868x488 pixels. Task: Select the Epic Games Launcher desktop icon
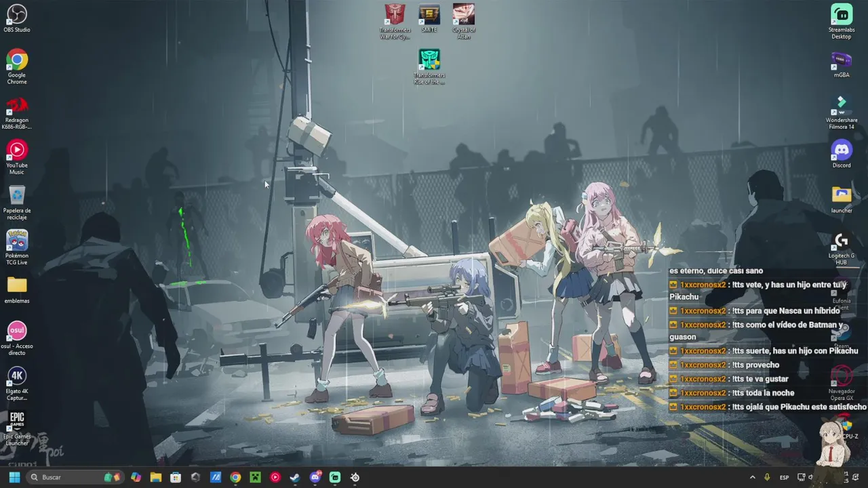17,429
